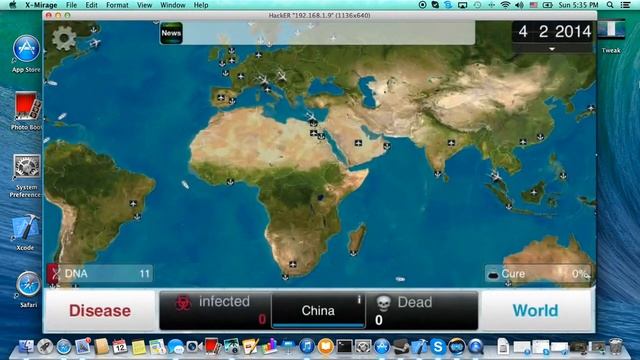640x360 pixels.
Task: Click the China country name panel
Action: pos(318,311)
